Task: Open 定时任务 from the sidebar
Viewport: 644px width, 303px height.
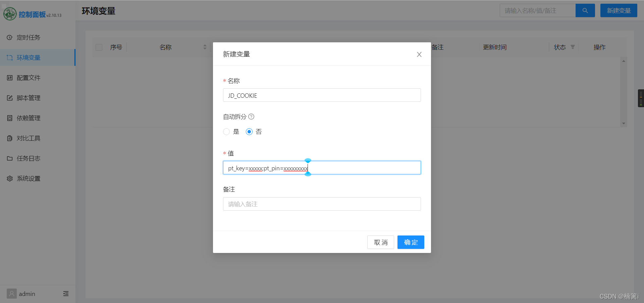Action: coord(29,38)
